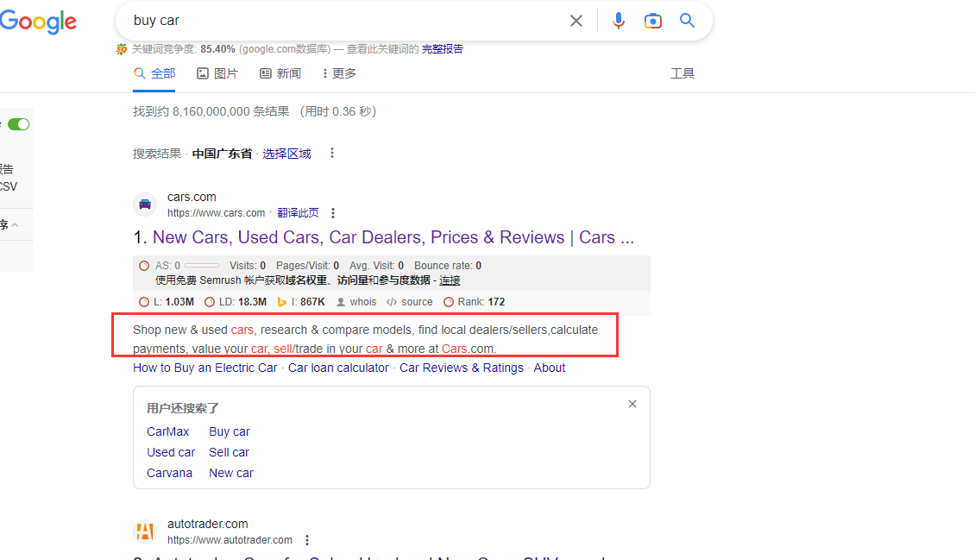Click the Bing index icon beside I: 867K

coord(281,302)
